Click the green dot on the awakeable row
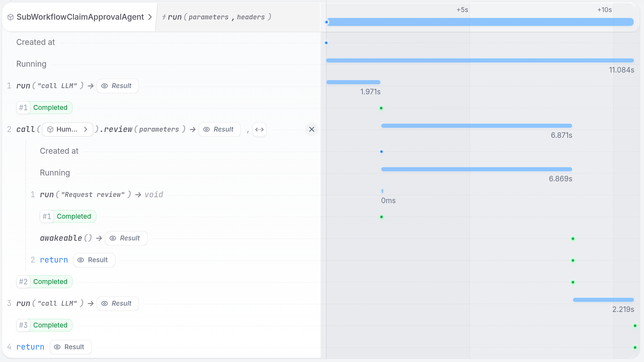 coord(573,239)
